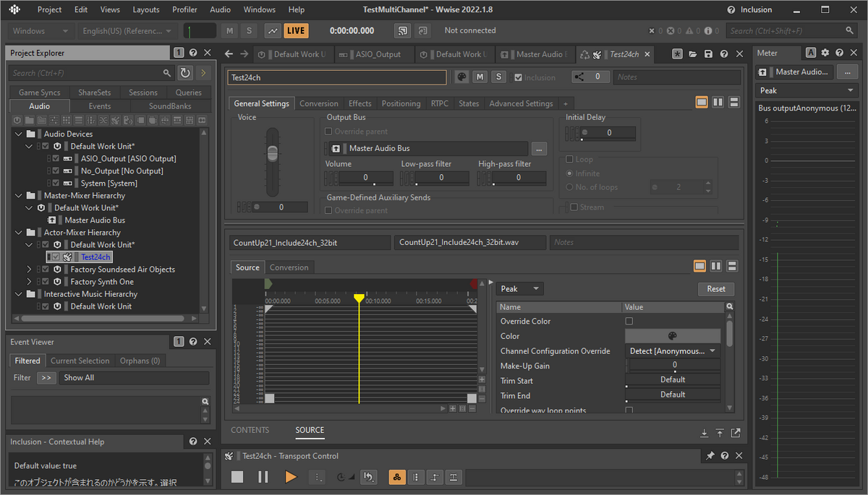The width and height of the screenshot is (868, 495).
Task: Open Meter panel settings gear
Action: point(825,53)
